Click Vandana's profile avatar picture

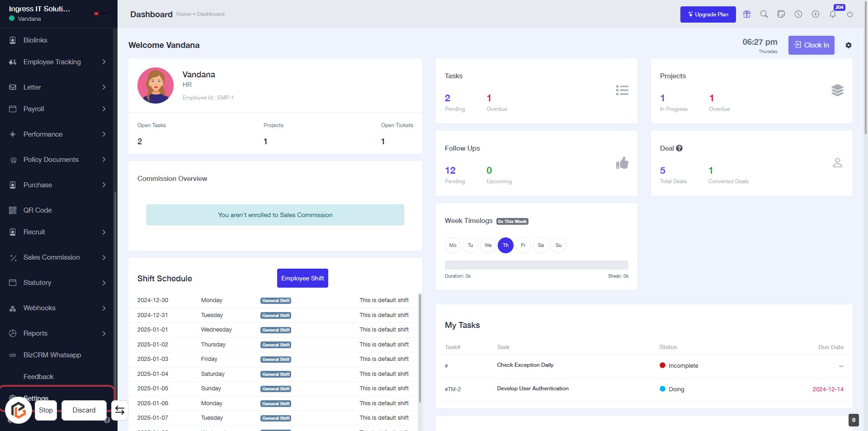tap(156, 85)
